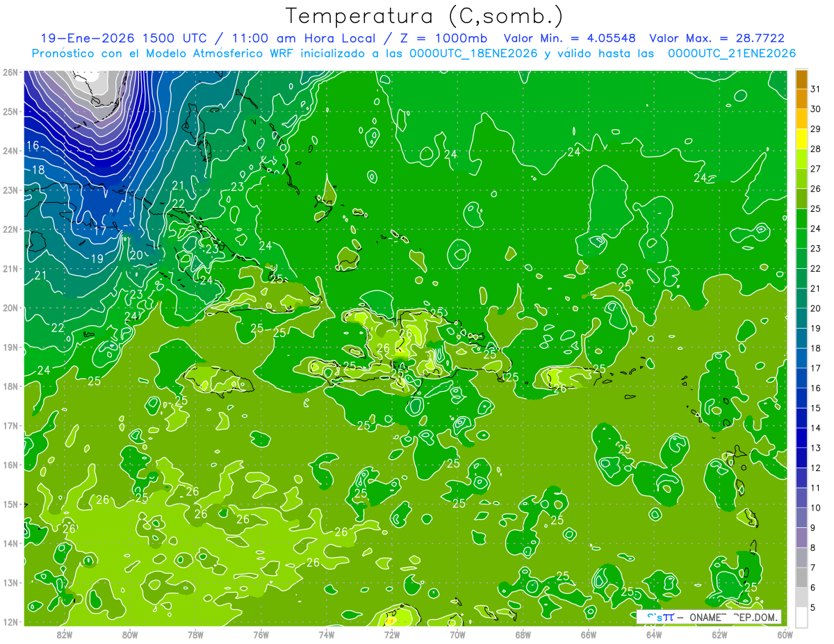Click legend scale value 19
The width and height of the screenshot is (834, 644).
pyautogui.click(x=815, y=328)
